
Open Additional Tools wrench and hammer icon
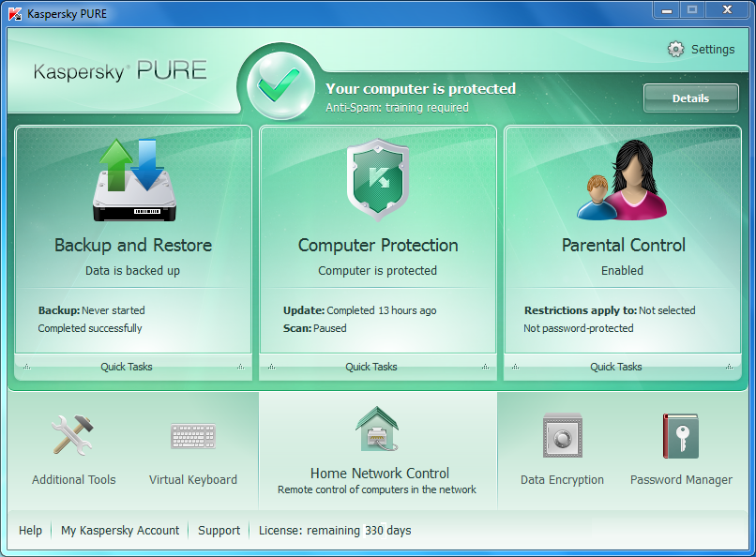(73, 435)
